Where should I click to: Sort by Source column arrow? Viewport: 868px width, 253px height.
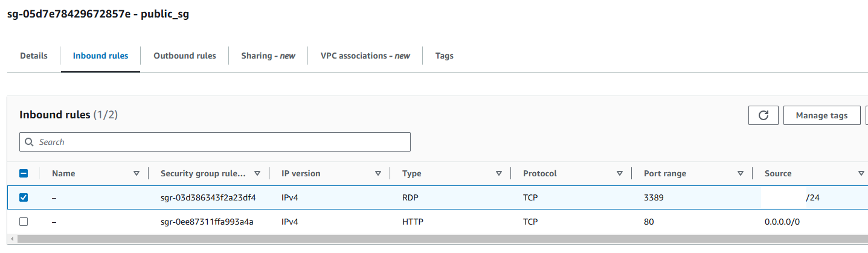[x=861, y=173]
